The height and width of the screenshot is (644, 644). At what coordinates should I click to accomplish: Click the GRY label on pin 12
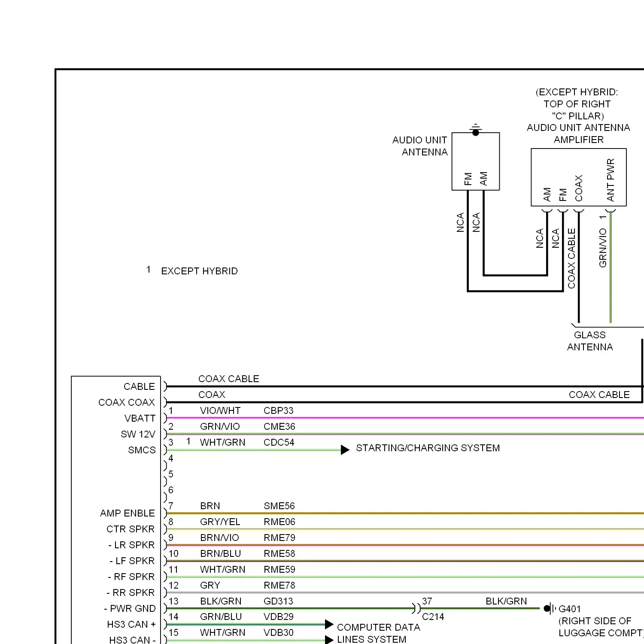tap(210, 585)
